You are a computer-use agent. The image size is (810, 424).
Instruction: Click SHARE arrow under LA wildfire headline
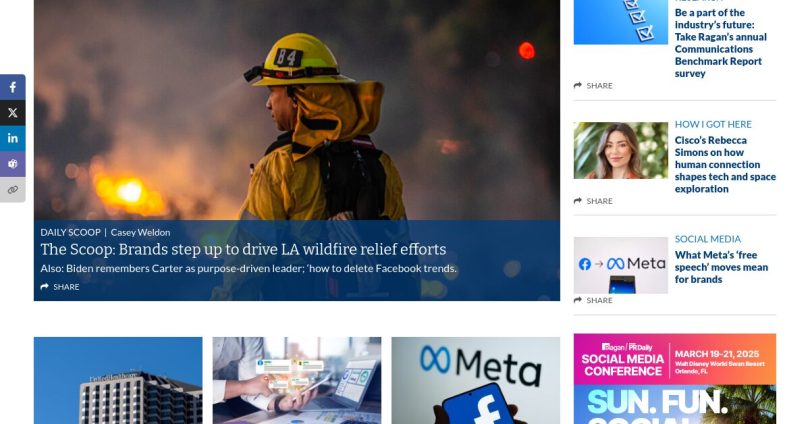point(60,287)
